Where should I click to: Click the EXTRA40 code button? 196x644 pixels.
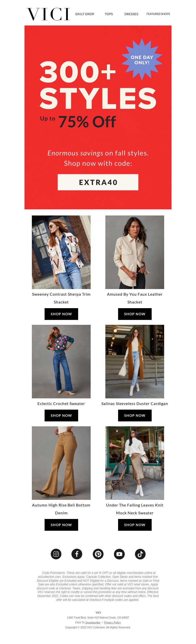click(98, 182)
